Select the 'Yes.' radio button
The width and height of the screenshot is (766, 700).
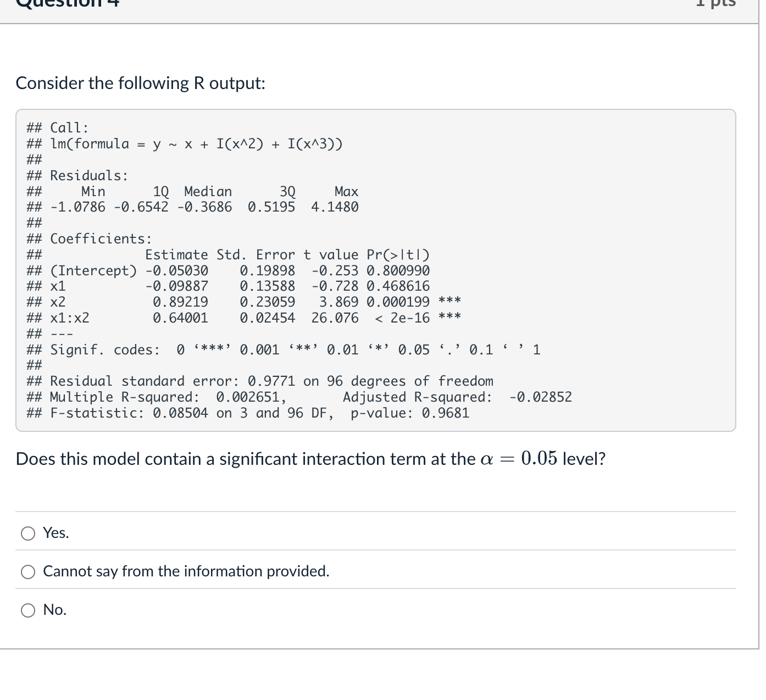pos(28,533)
